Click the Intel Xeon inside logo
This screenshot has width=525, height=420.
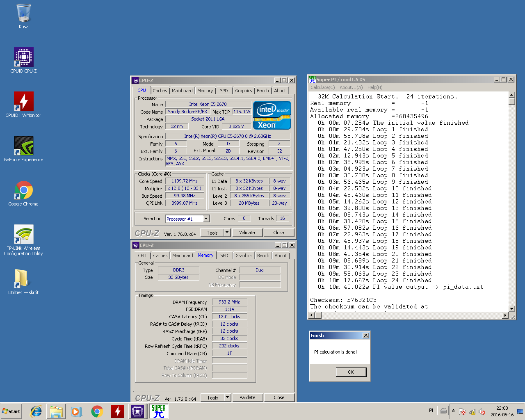[x=272, y=115]
